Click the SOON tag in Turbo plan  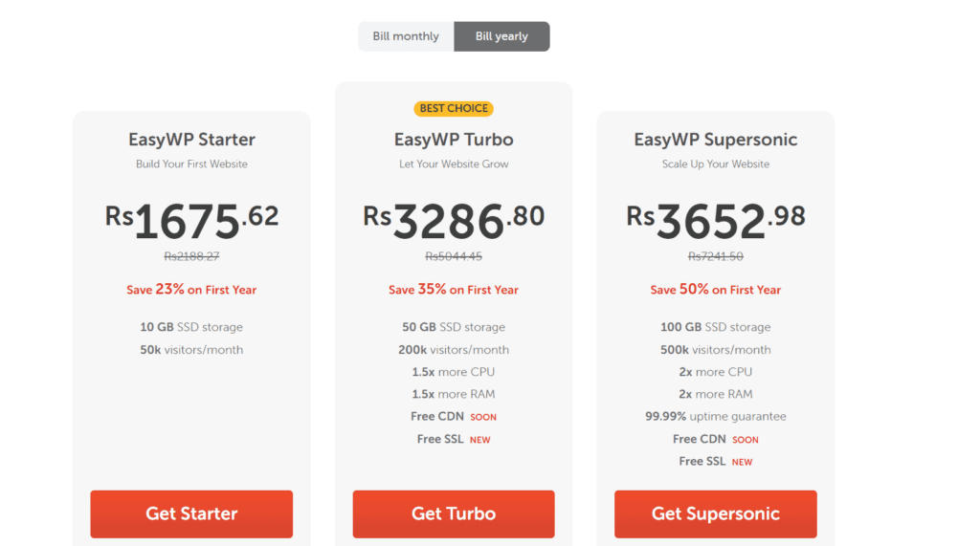483,417
